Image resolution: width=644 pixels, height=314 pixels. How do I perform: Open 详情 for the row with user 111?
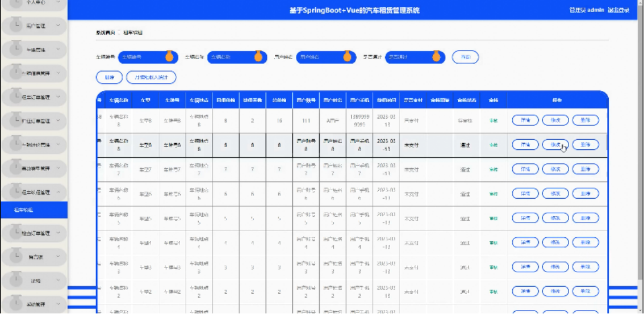click(525, 120)
